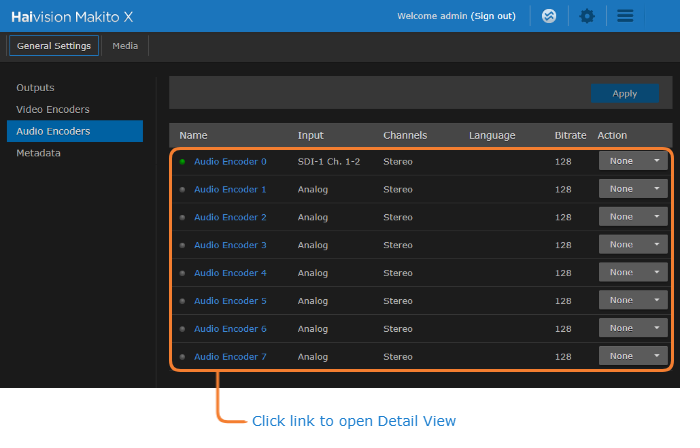This screenshot has width=700, height=448.
Task: Click the streaming status icon in header
Action: click(549, 16)
